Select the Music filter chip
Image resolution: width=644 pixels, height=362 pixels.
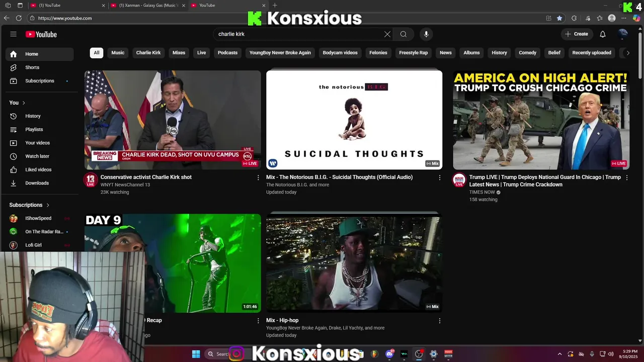click(118, 53)
